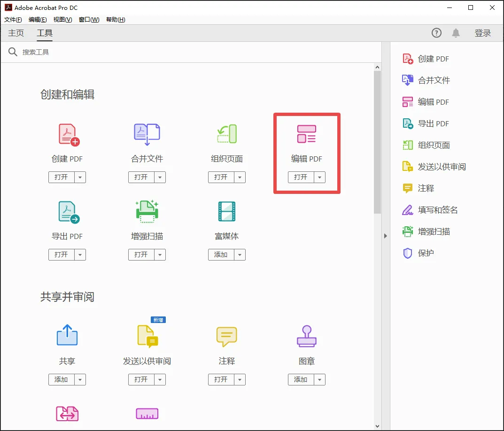Click the 注释 speech bubble icon in the grid
Image resolution: width=504 pixels, height=431 pixels.
tap(227, 337)
